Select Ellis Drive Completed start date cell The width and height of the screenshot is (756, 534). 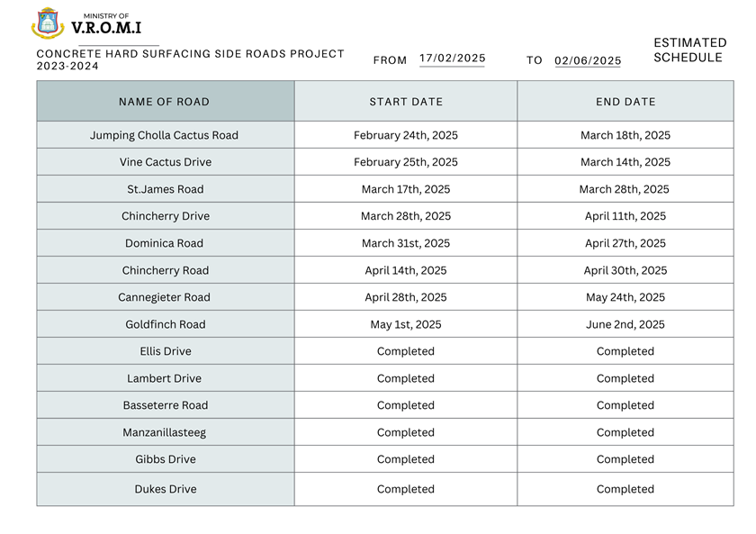tap(406, 351)
